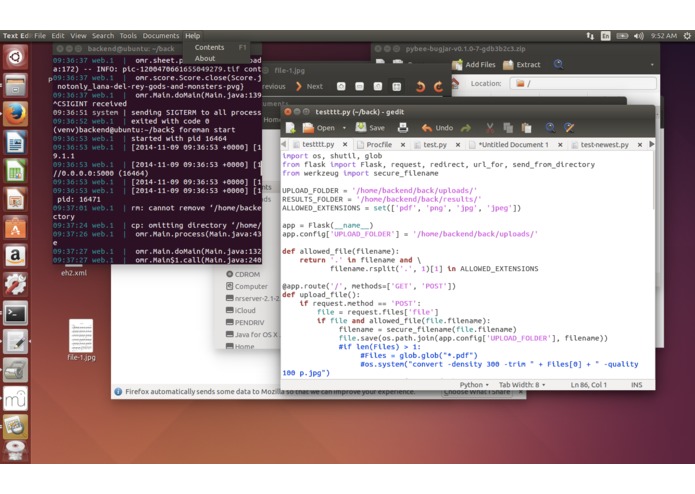Click the Cut scissors icon in gedit
The width and height of the screenshot is (695, 494).
point(490,128)
